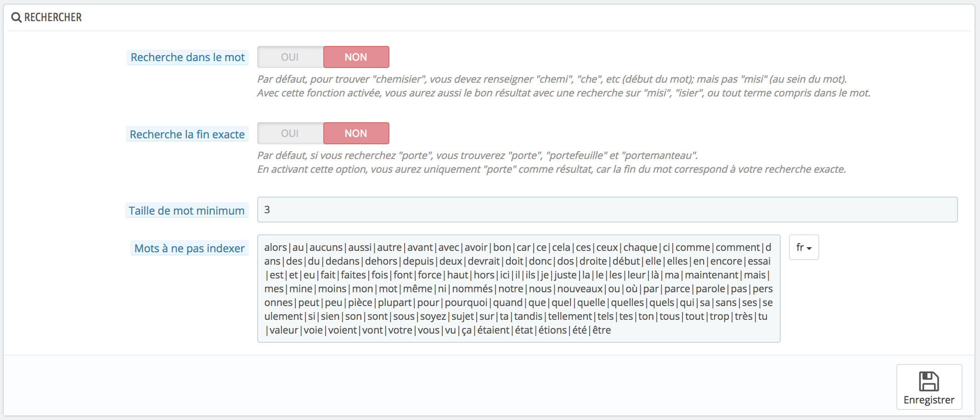Click the Recherche dans le mot label

(187, 57)
